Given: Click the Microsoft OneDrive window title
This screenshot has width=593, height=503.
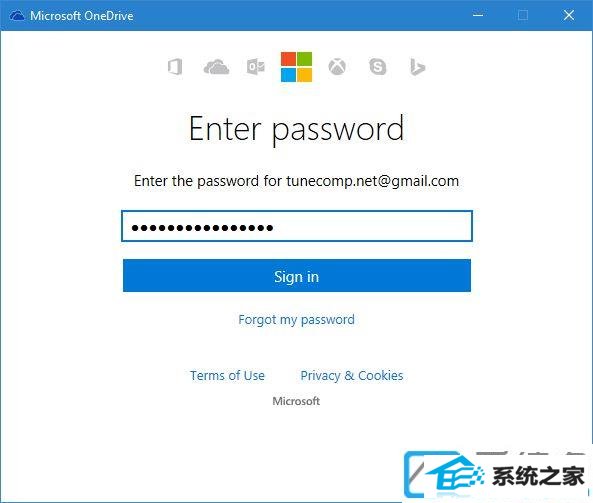Looking at the screenshot, I should [82, 16].
